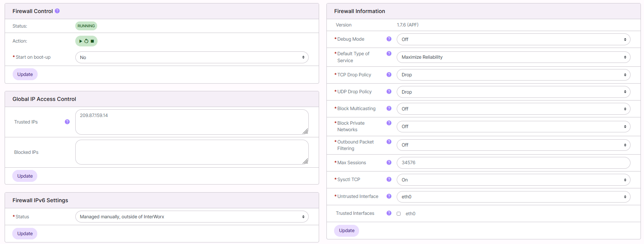The height and width of the screenshot is (244, 644).
Task: Click Update under Global IP Access Control
Action: [25, 176]
